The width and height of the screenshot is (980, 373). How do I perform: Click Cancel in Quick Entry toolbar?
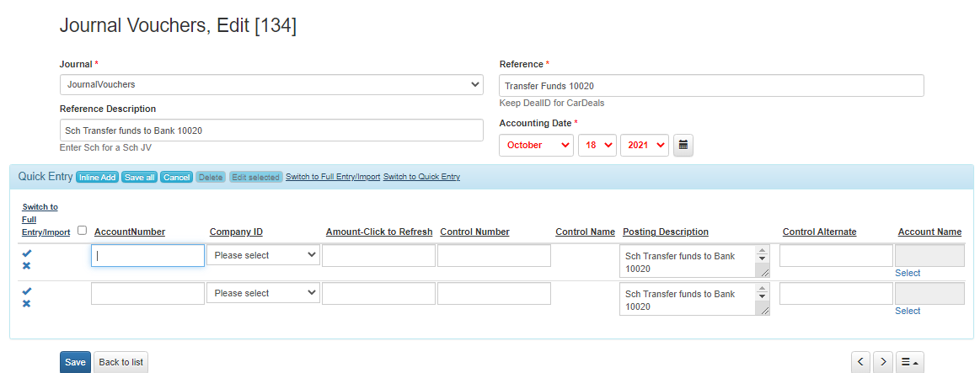pos(176,178)
